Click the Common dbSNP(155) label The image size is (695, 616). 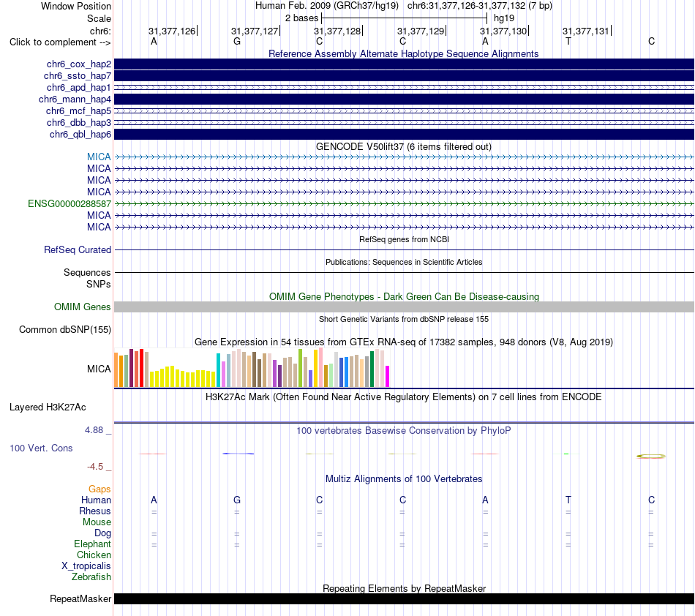65,330
